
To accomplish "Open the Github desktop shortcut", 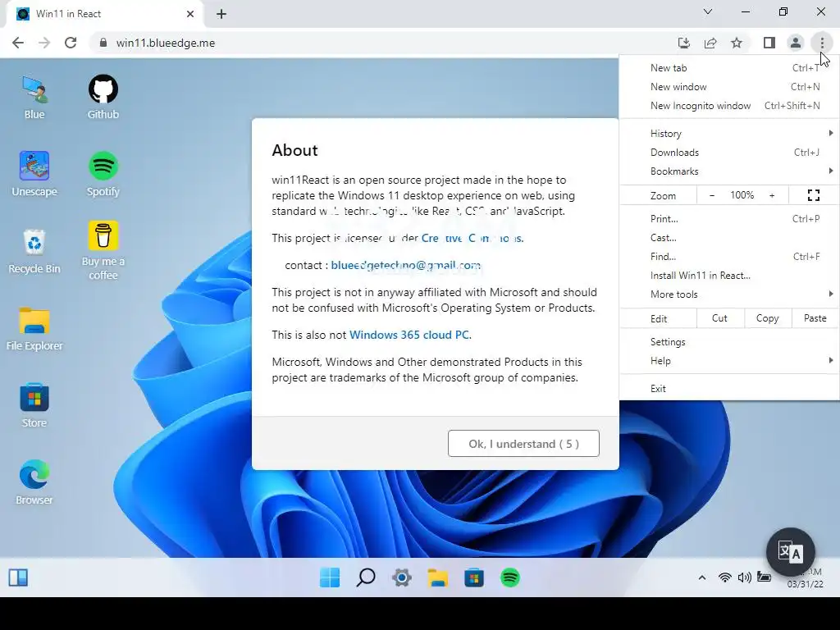I will pyautogui.click(x=103, y=98).
